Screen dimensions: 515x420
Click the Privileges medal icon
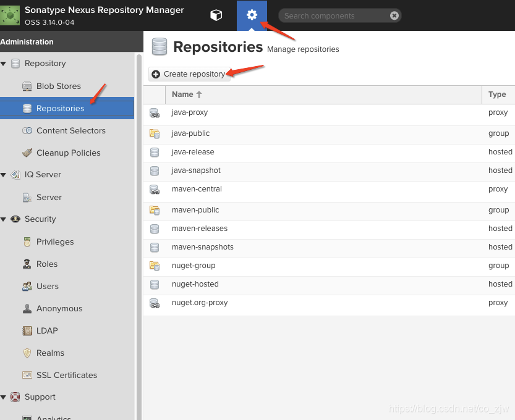(x=27, y=242)
